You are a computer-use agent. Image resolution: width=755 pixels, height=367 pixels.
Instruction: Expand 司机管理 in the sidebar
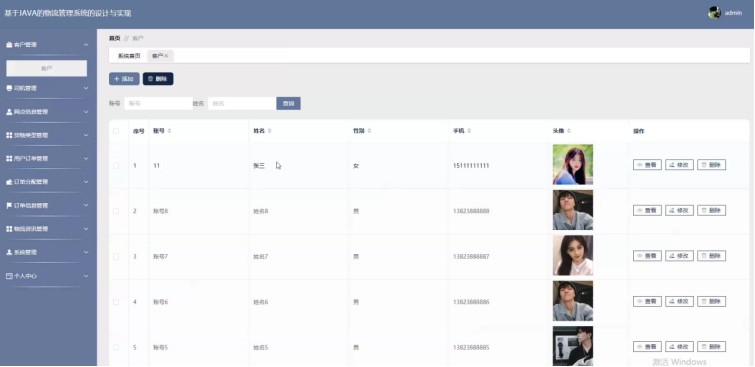[x=47, y=88]
